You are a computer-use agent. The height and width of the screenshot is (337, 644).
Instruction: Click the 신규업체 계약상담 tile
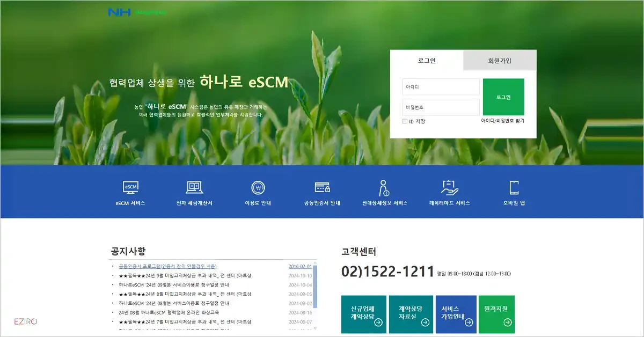coord(364,314)
